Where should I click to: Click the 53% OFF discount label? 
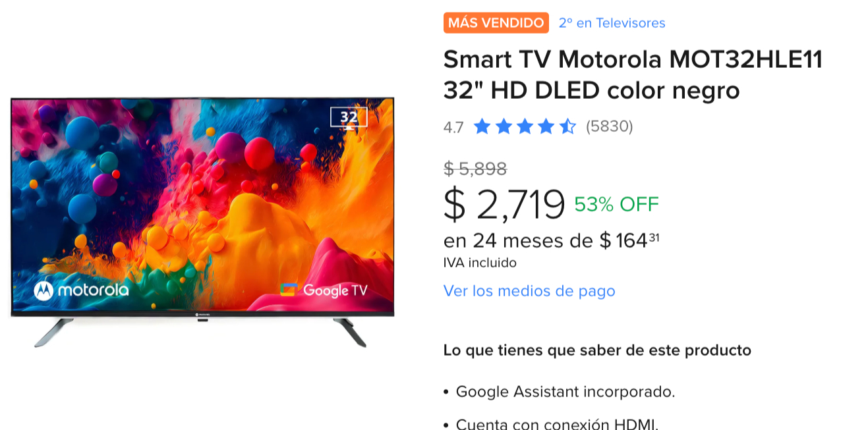point(616,205)
